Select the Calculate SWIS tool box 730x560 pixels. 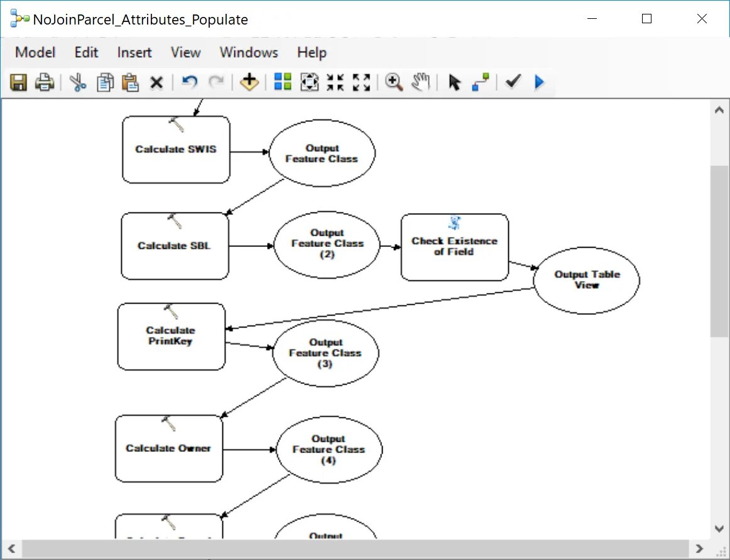(x=176, y=150)
